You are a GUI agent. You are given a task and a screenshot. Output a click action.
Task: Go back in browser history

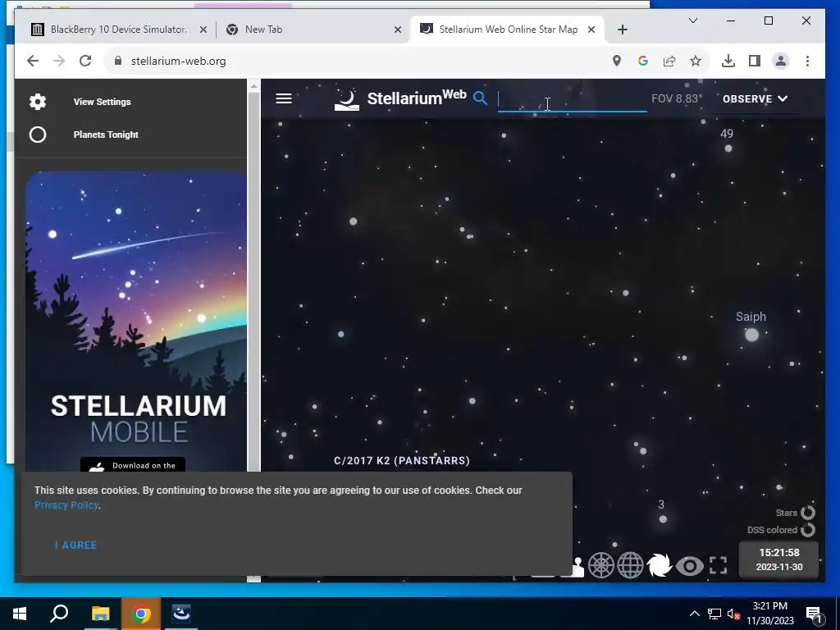coord(33,61)
